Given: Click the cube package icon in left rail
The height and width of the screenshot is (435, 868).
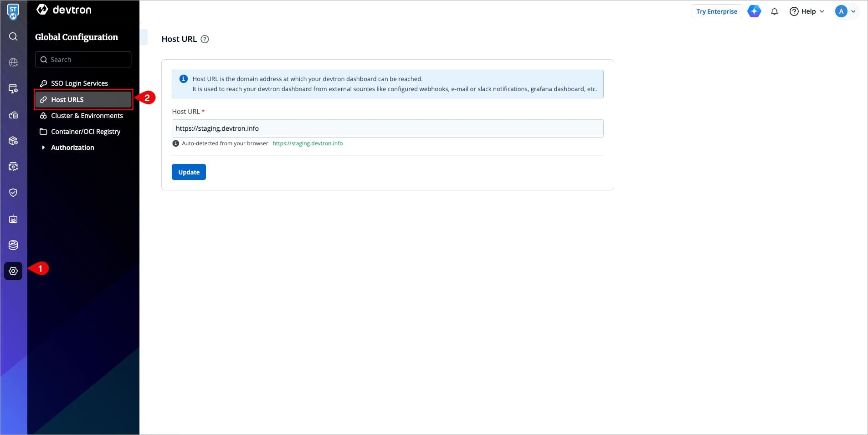Looking at the screenshot, I should [13, 141].
